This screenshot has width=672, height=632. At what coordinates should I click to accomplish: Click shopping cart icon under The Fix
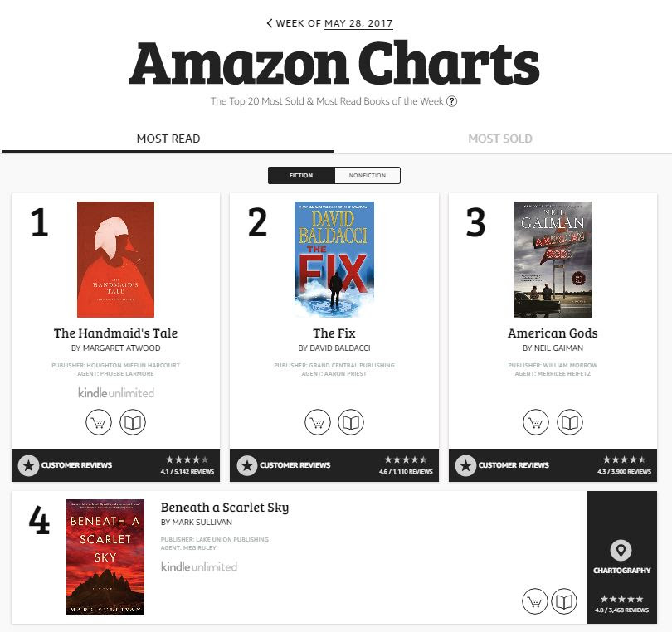click(318, 423)
